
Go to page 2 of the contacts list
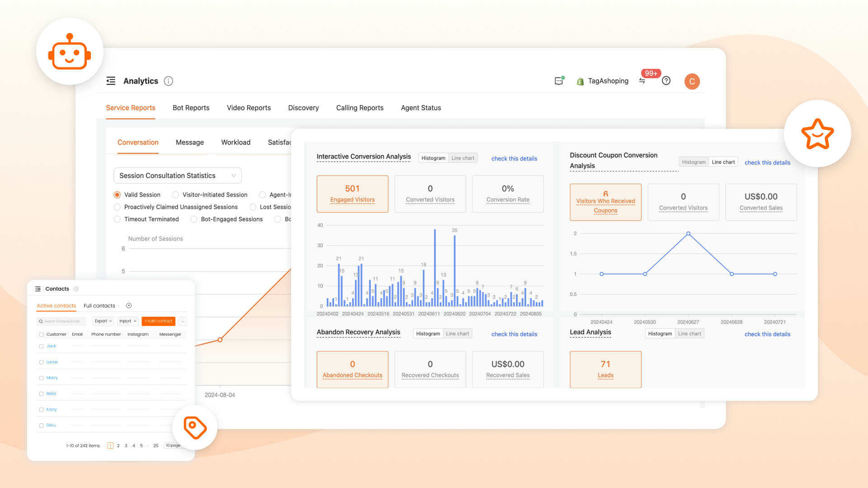point(118,445)
